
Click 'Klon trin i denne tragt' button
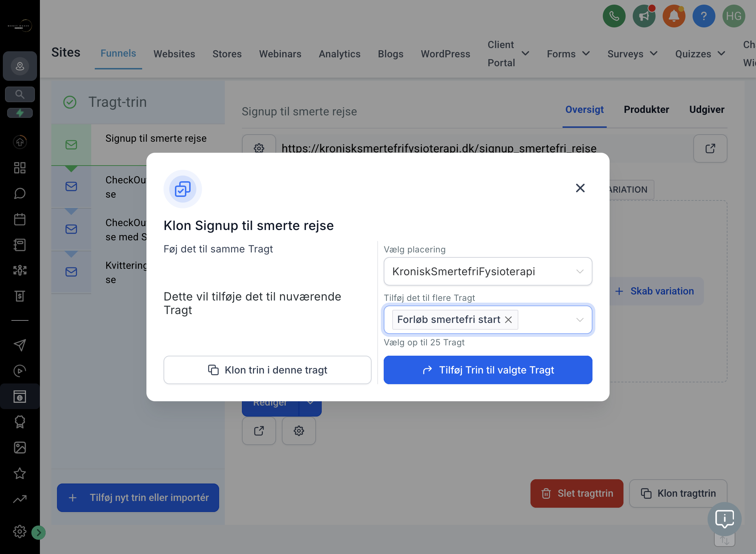pos(267,370)
